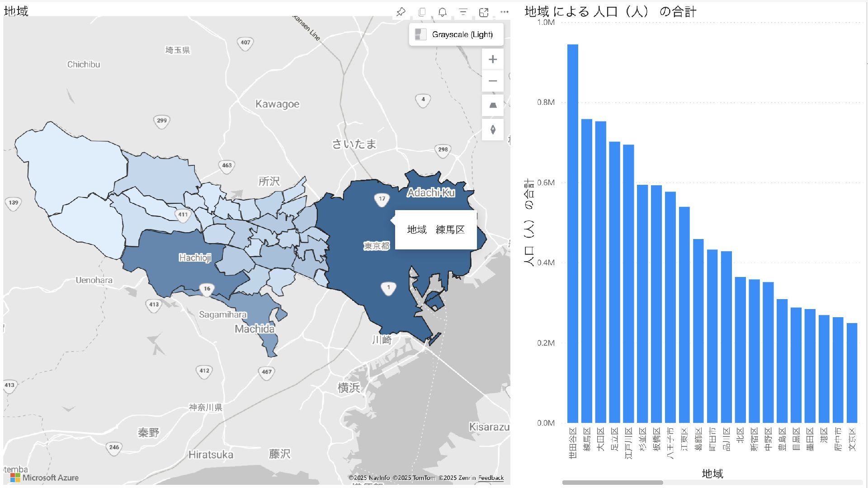Select the 文京区 bar in chart
Screen dimensions: 868x488
click(x=852, y=373)
